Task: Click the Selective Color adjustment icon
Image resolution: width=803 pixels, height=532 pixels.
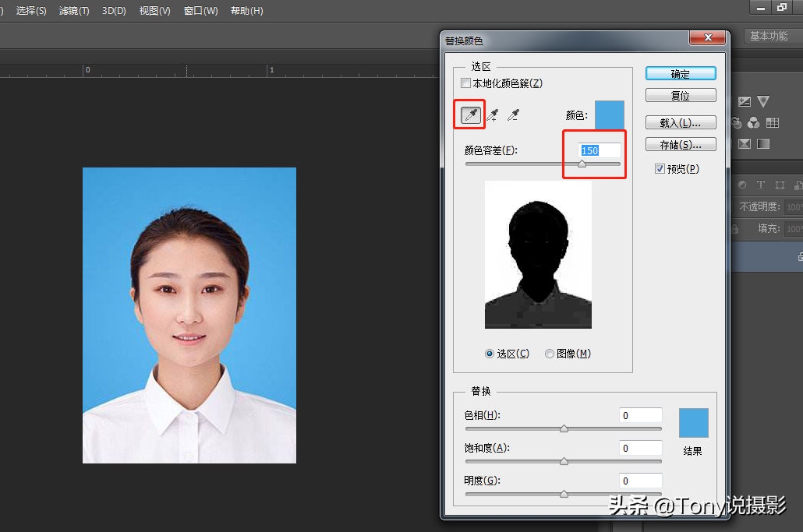Action: [x=744, y=144]
